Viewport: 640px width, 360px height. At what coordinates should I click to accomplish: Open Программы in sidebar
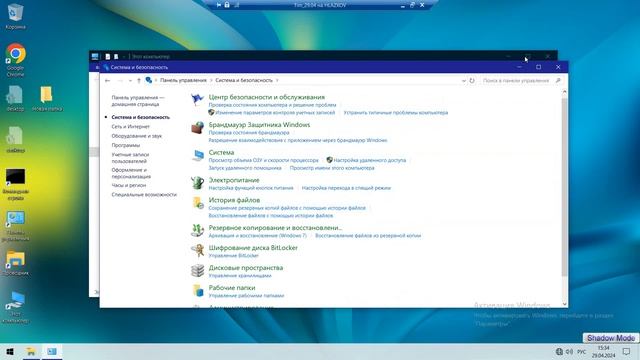point(126,145)
